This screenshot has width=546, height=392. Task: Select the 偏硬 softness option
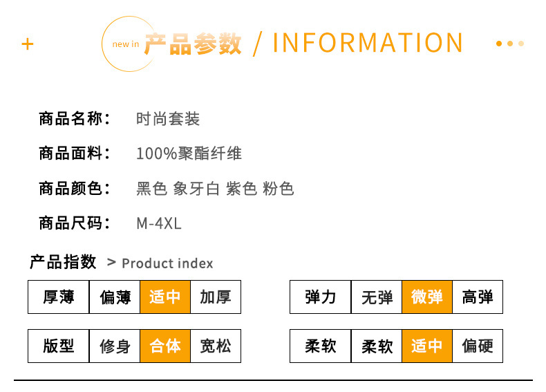point(478,346)
